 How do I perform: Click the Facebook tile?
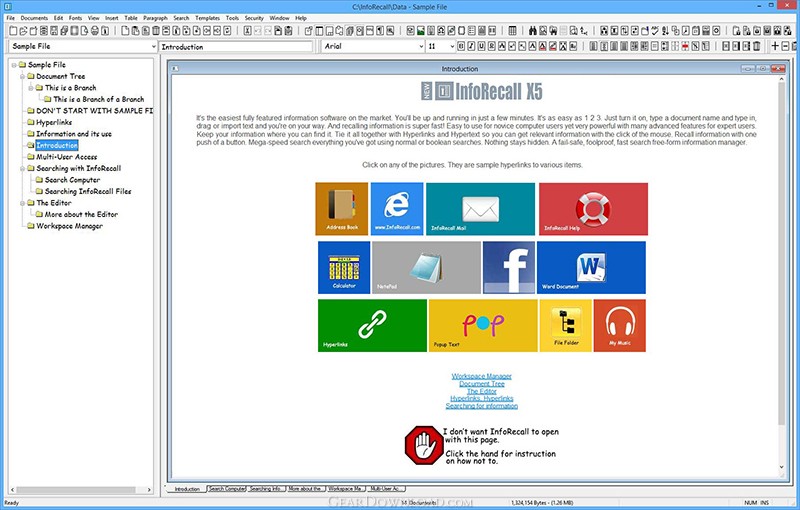tap(509, 267)
